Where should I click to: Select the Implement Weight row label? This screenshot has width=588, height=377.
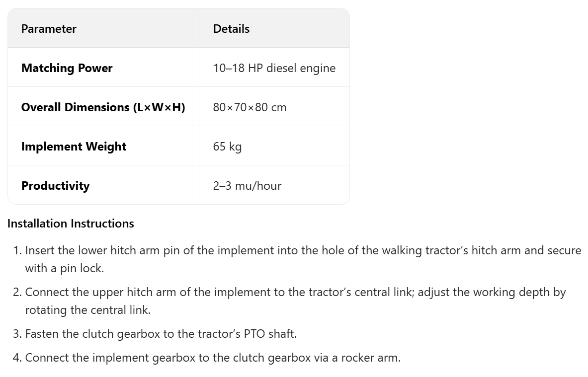(74, 147)
